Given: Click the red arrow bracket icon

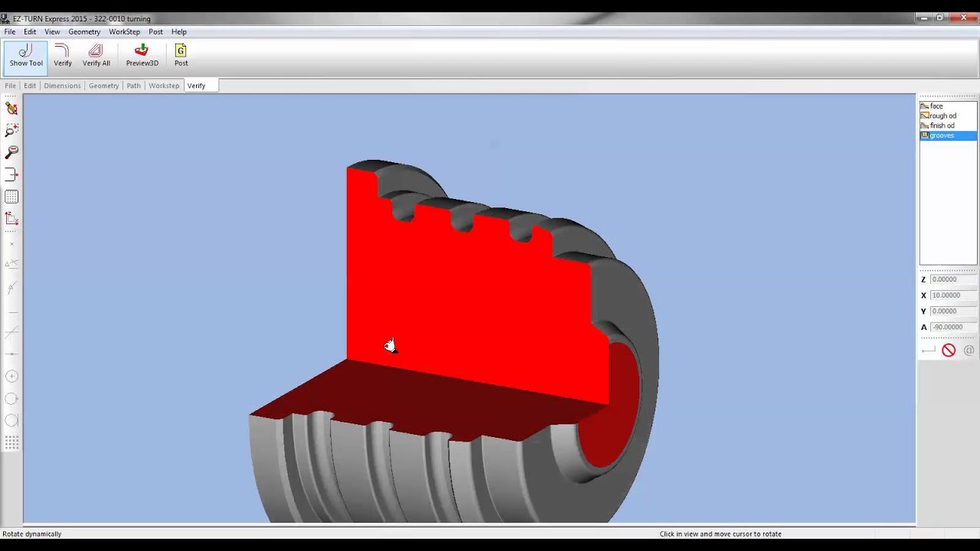Looking at the screenshot, I should (x=11, y=175).
